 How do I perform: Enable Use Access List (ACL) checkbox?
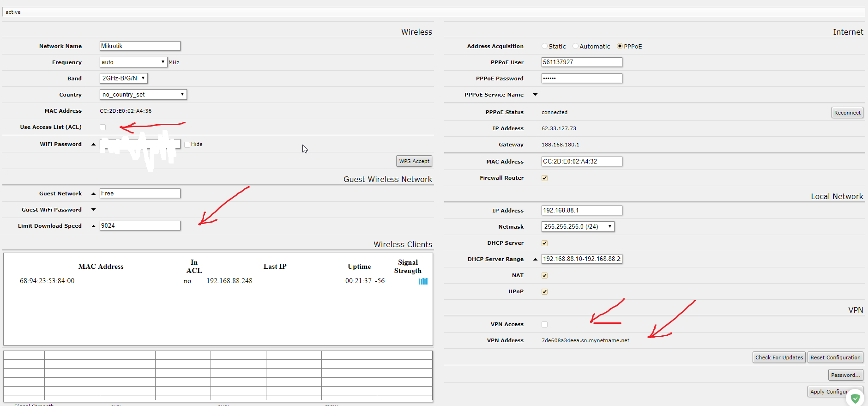click(103, 127)
